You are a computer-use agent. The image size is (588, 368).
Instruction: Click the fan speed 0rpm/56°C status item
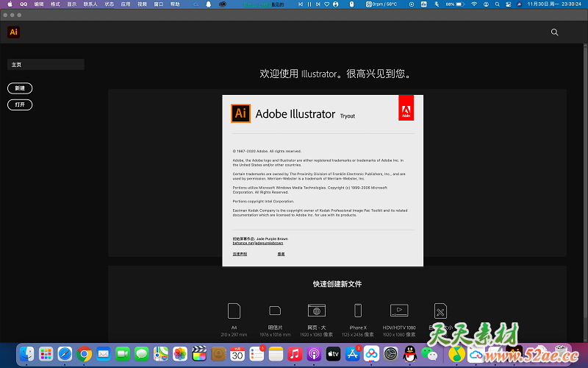(381, 4)
